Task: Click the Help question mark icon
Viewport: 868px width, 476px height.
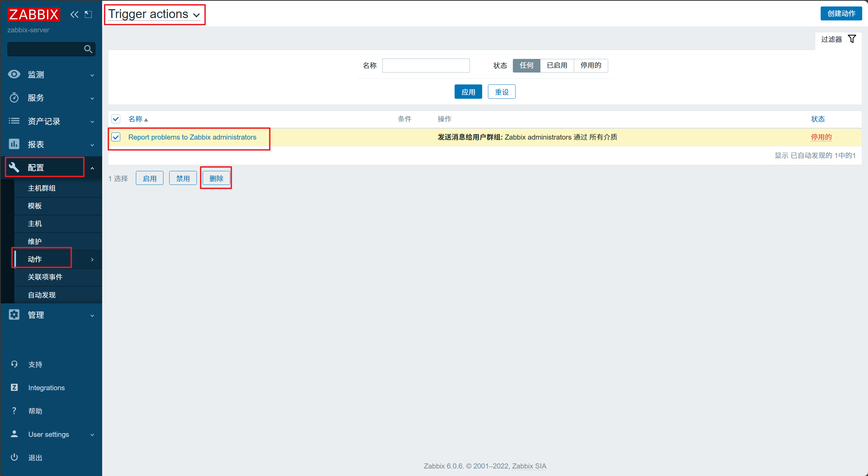Action: coord(14,411)
